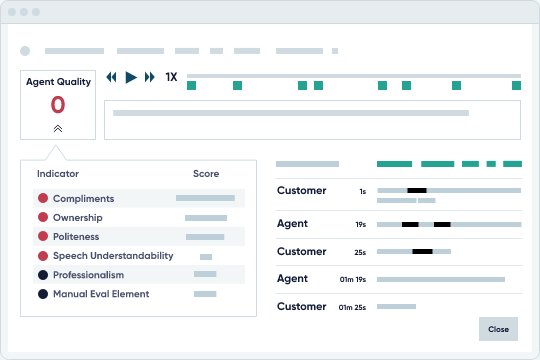The height and width of the screenshot is (360, 540).
Task: Open the Customer transcript line at 25s
Action: [399, 252]
